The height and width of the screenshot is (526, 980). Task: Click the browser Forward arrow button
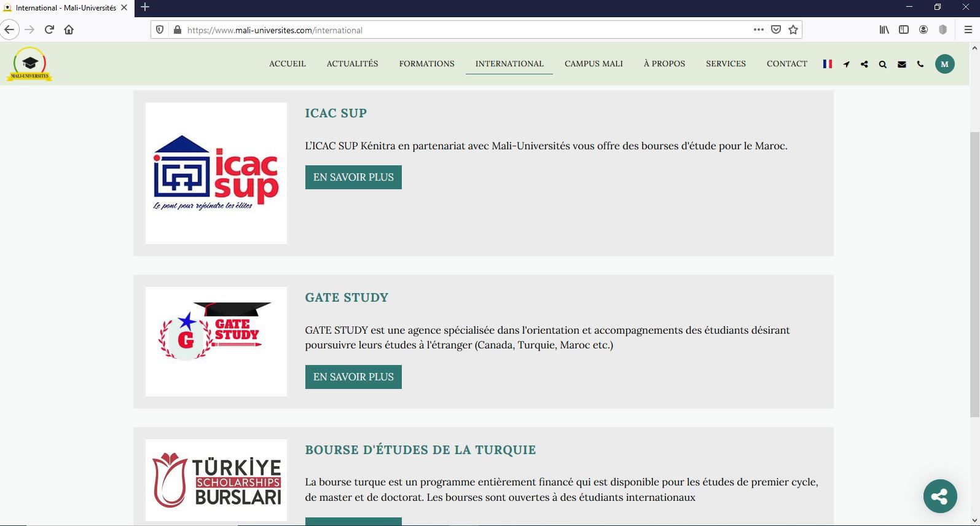29,29
